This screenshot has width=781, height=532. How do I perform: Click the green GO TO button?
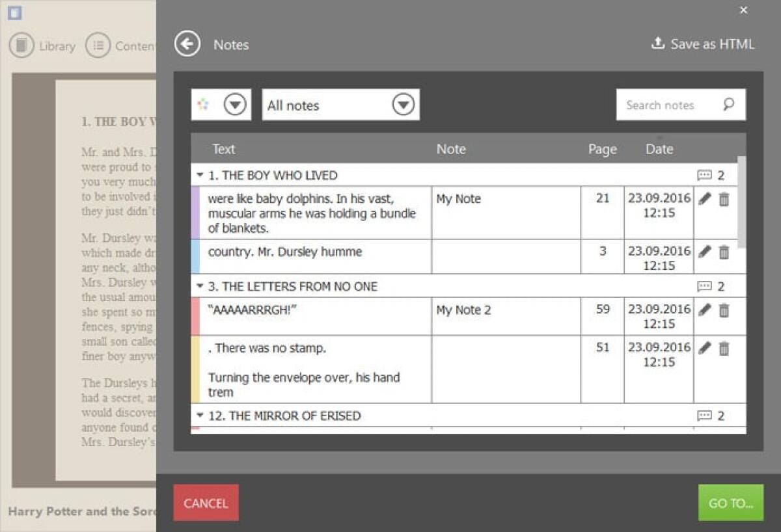(x=730, y=503)
